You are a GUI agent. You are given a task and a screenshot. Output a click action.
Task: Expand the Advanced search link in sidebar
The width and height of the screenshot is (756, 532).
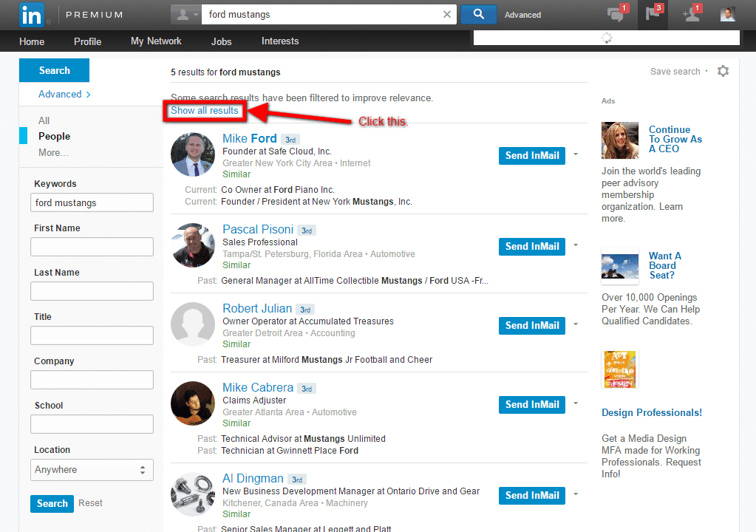pyautogui.click(x=64, y=94)
